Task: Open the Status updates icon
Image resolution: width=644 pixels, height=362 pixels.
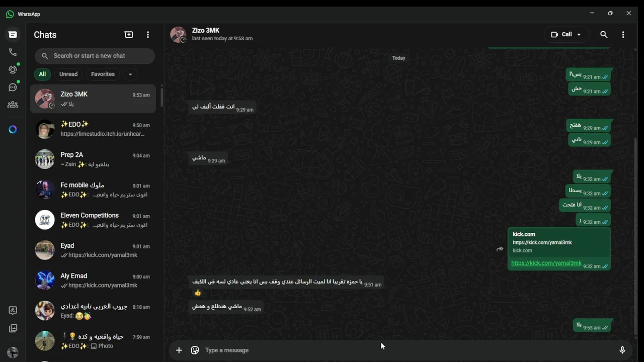Action: [x=13, y=70]
